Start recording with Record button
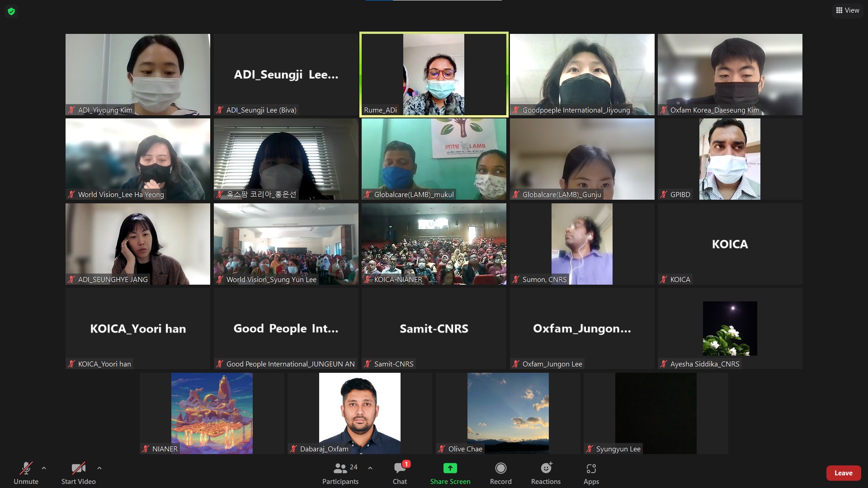868x488 pixels. (500, 473)
